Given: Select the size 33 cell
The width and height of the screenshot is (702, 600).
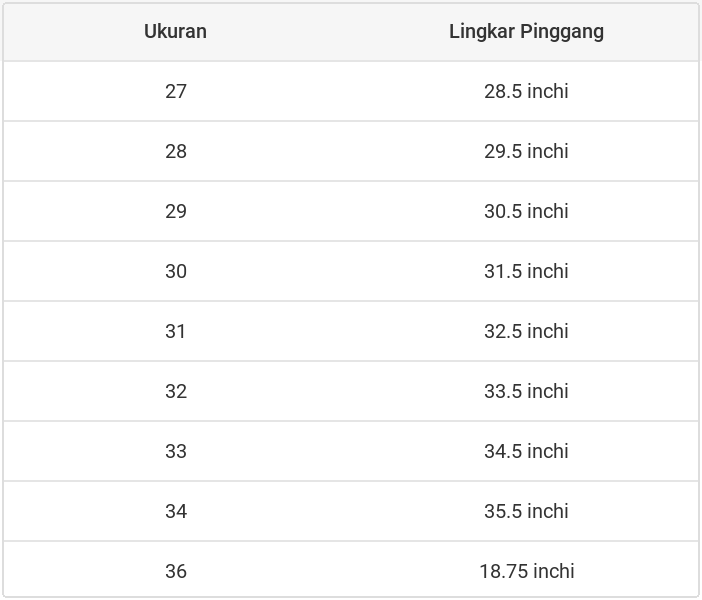Looking at the screenshot, I should 176,451.
